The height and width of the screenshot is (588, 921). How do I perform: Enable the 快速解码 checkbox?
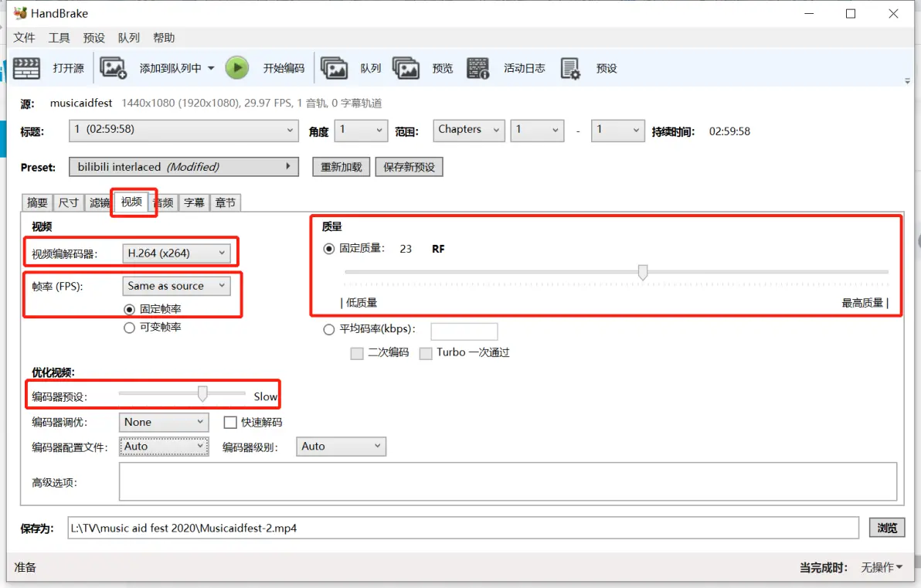pyautogui.click(x=230, y=423)
